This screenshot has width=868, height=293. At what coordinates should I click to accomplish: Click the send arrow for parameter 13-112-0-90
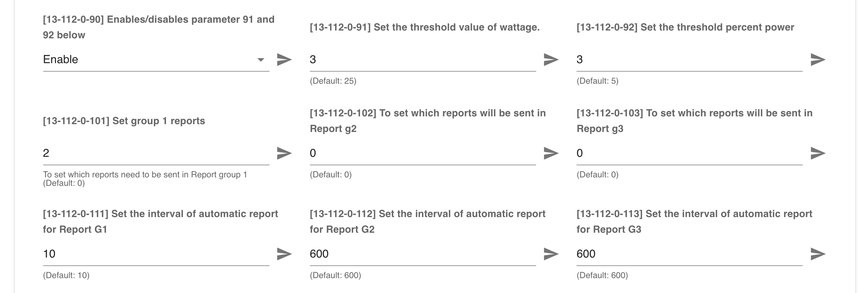[x=284, y=60]
